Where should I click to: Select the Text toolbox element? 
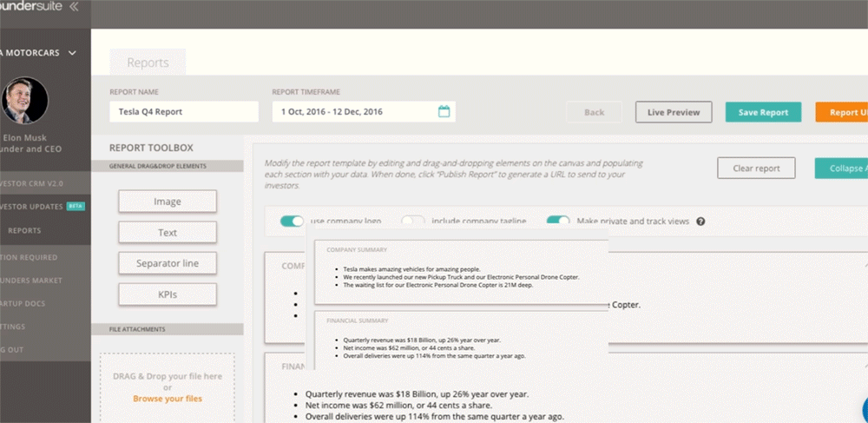click(x=168, y=233)
